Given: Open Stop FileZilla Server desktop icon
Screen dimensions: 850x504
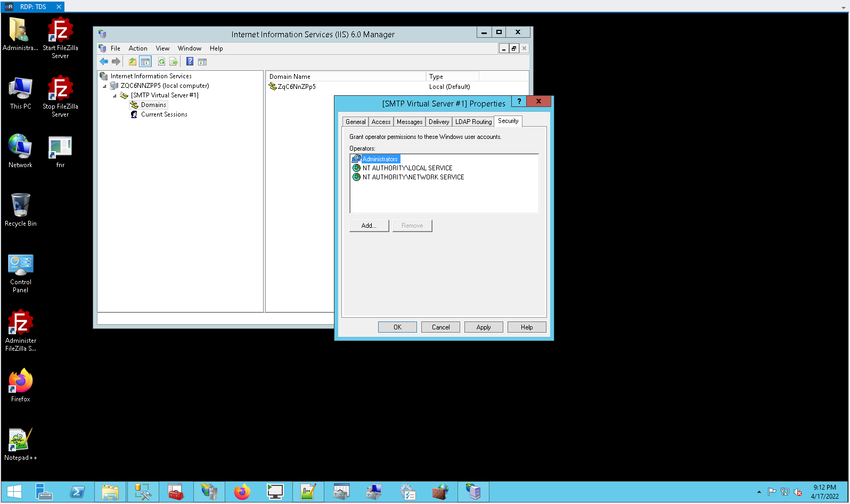Looking at the screenshot, I should point(60,96).
